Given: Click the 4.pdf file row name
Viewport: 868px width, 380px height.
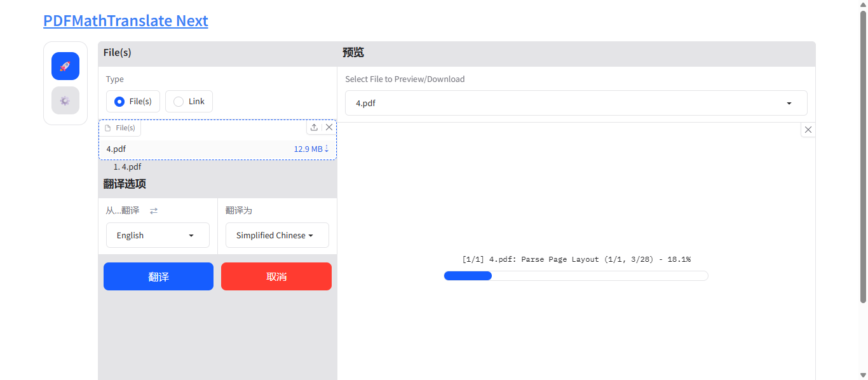Looking at the screenshot, I should click(116, 149).
